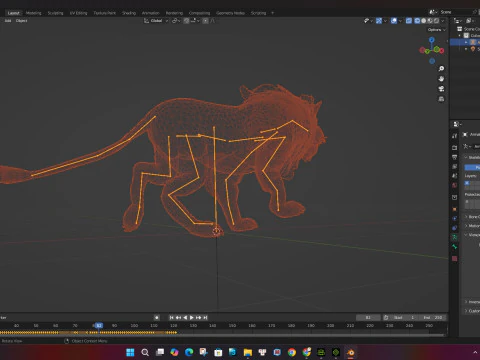Switch to the Modeling workspace tab
The width and height of the screenshot is (480, 360).
[x=33, y=13]
